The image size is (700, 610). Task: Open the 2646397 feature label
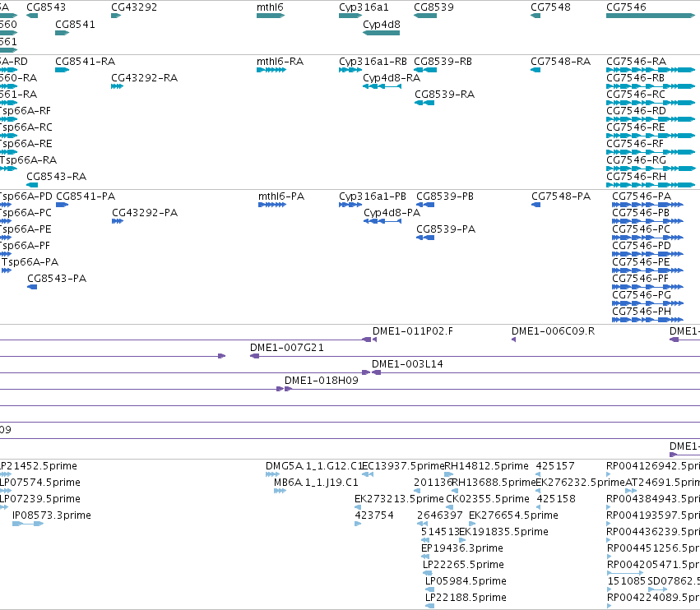(x=440, y=515)
